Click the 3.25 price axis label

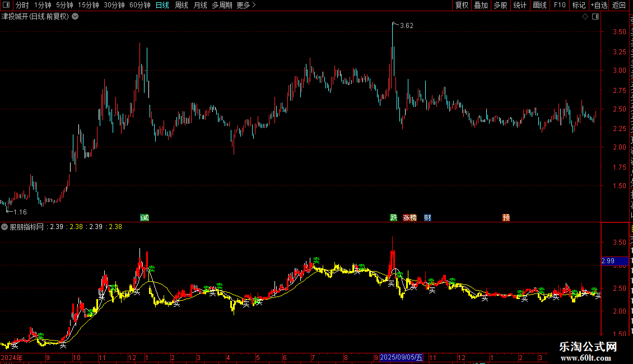tap(619, 52)
